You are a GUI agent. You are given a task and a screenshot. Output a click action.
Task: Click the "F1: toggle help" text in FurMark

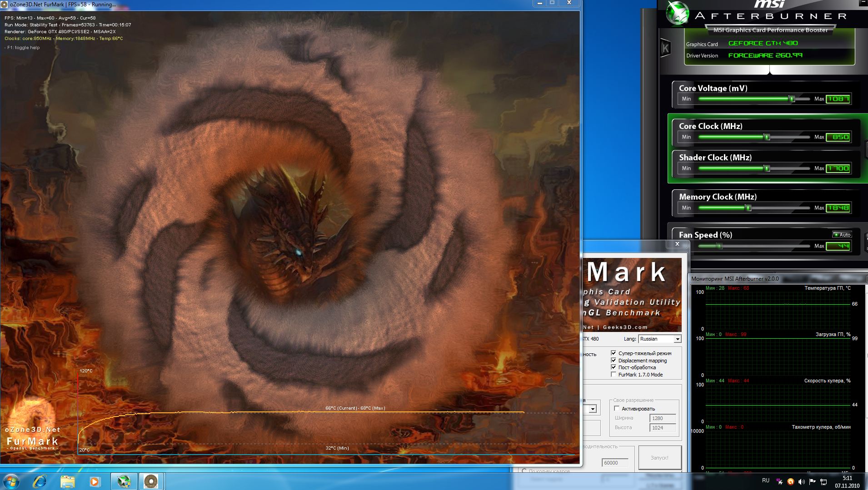tap(23, 47)
